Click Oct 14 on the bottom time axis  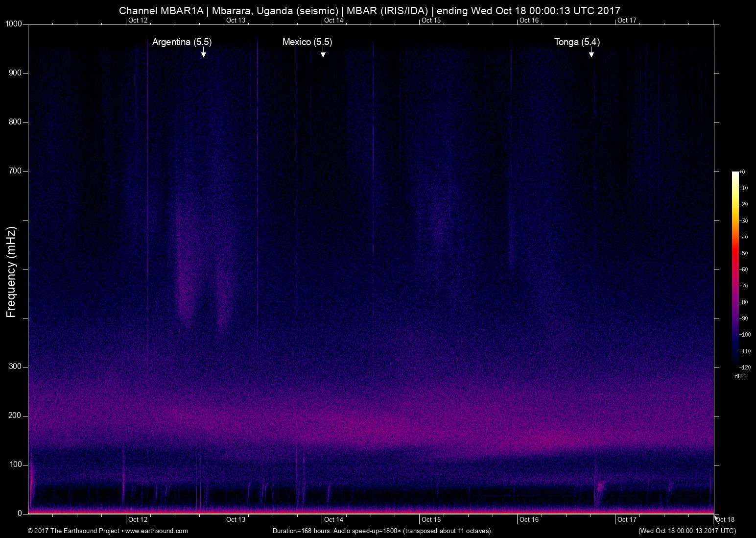(x=333, y=519)
